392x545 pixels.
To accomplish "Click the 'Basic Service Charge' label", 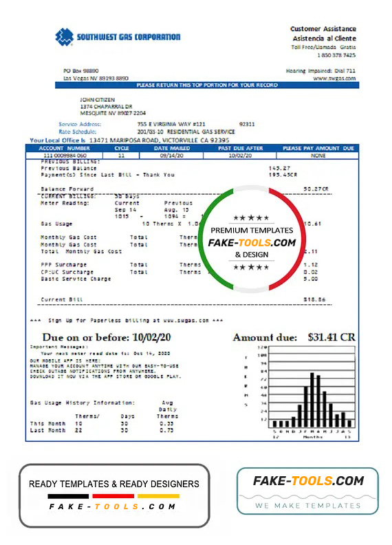I will click(76, 279).
